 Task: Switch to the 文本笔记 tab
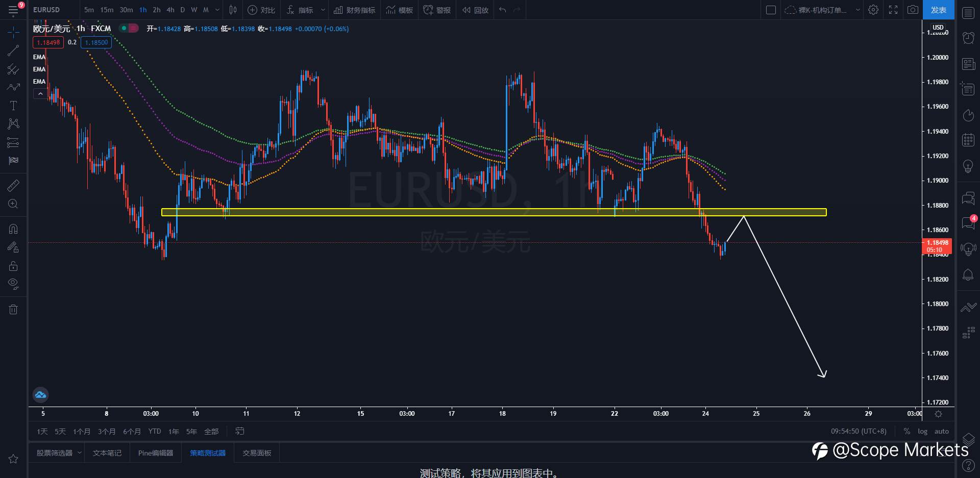[107, 453]
